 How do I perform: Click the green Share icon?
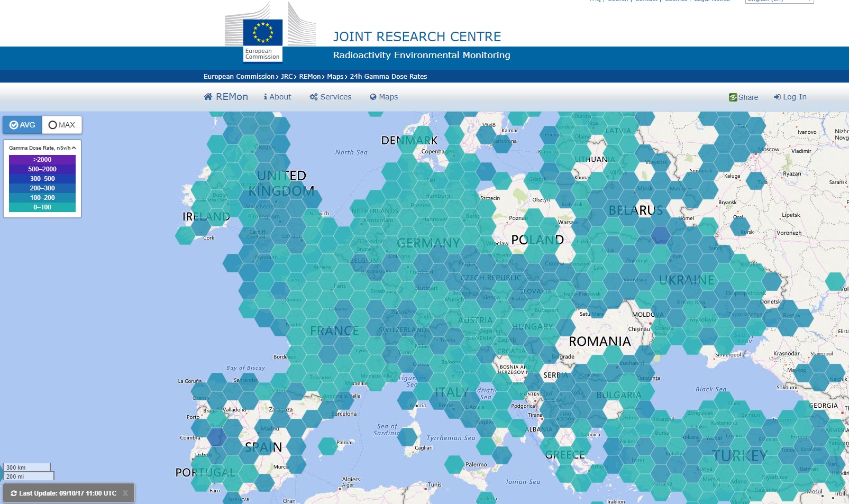(733, 97)
